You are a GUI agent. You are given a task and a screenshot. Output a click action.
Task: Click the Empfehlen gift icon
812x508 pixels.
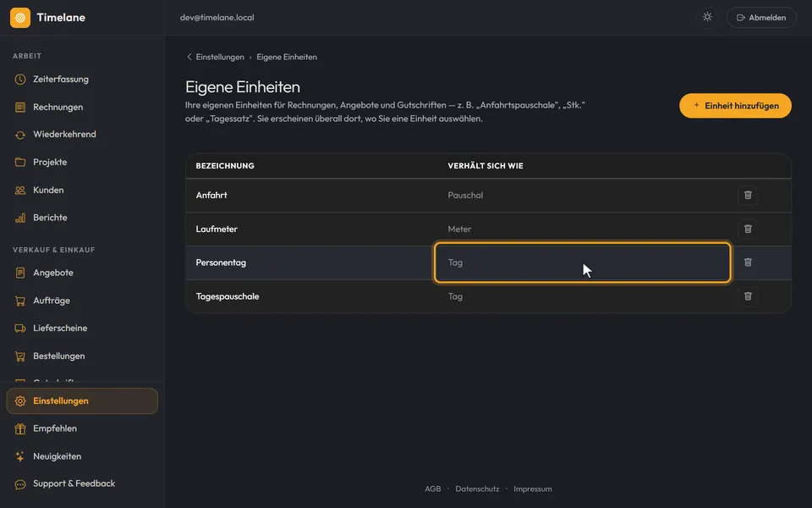[x=20, y=428]
